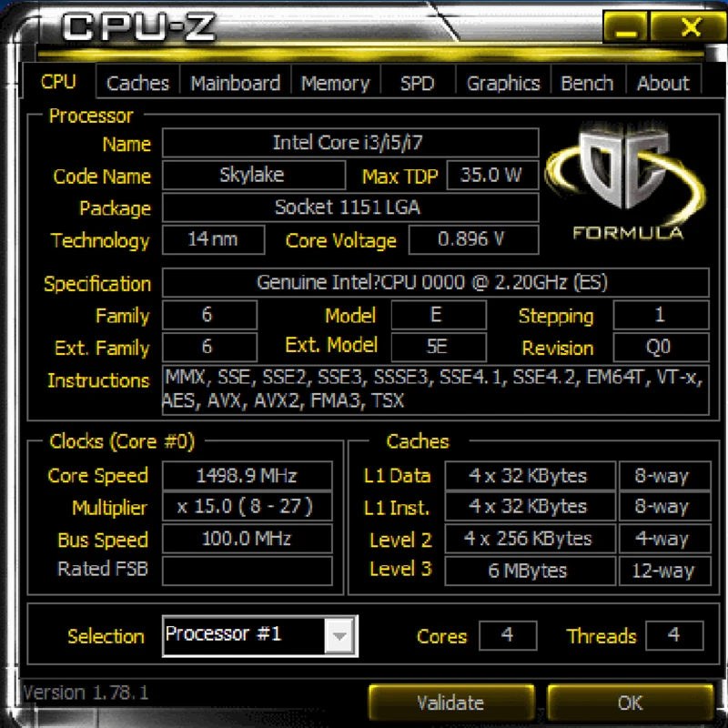Click the package value 'Socket 1151 LGA'

click(350, 207)
